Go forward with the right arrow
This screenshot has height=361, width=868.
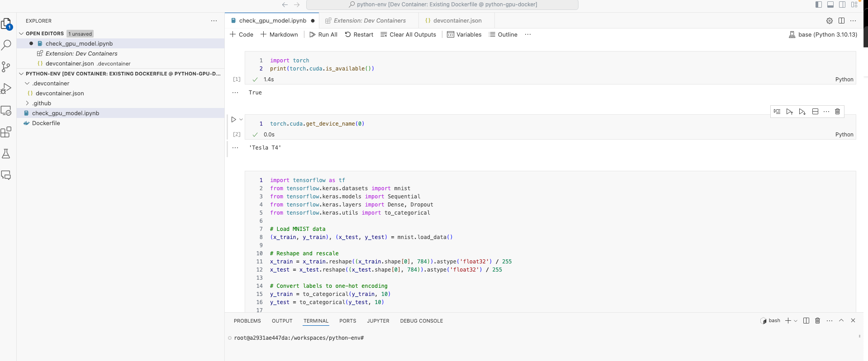pos(297,5)
